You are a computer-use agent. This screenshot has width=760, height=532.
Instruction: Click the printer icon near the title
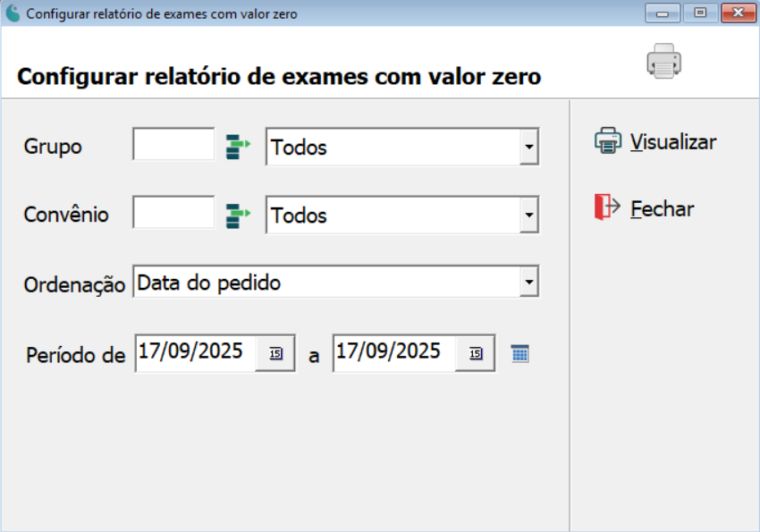click(663, 63)
